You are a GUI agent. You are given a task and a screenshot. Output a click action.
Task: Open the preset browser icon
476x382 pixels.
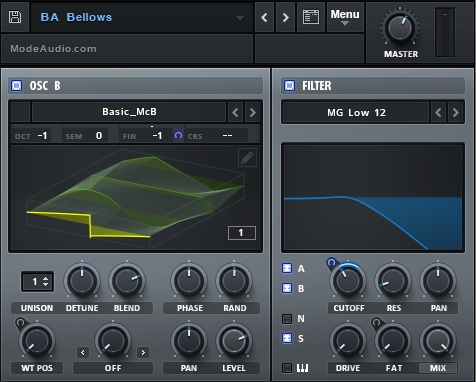click(311, 17)
